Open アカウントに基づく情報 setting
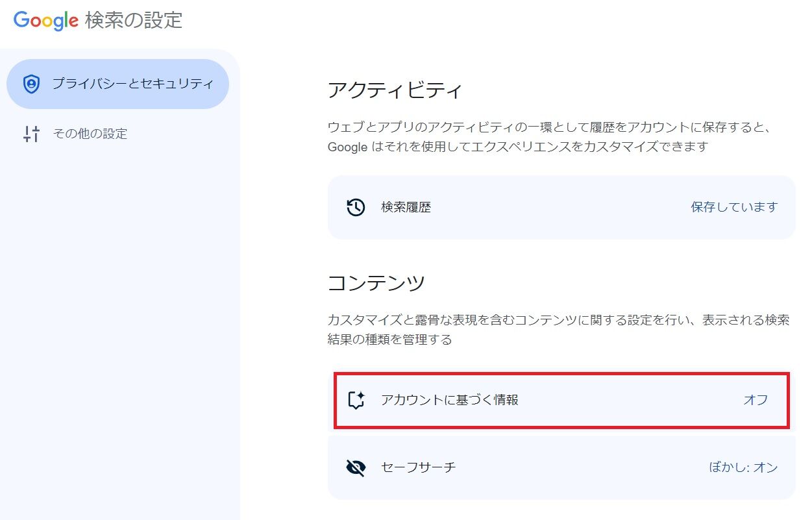The height and width of the screenshot is (520, 812). tap(561, 400)
